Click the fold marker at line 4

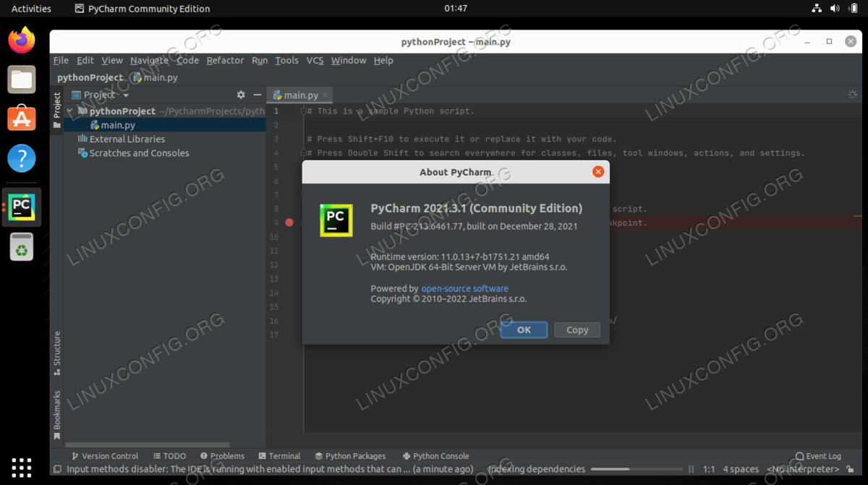tap(304, 153)
